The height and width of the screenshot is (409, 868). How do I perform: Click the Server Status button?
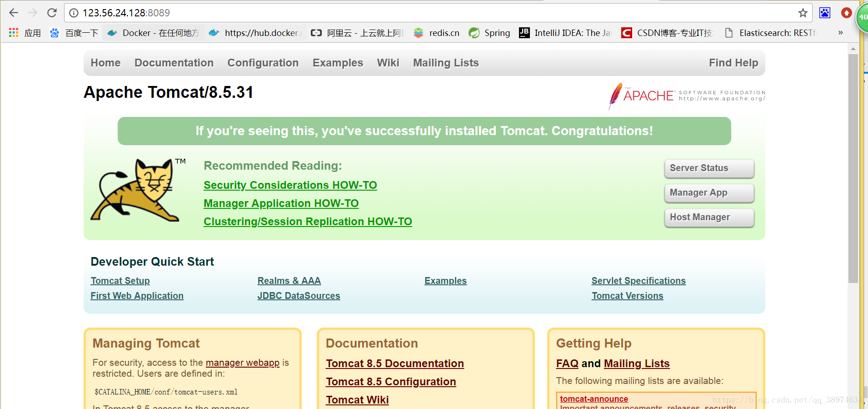pos(709,168)
